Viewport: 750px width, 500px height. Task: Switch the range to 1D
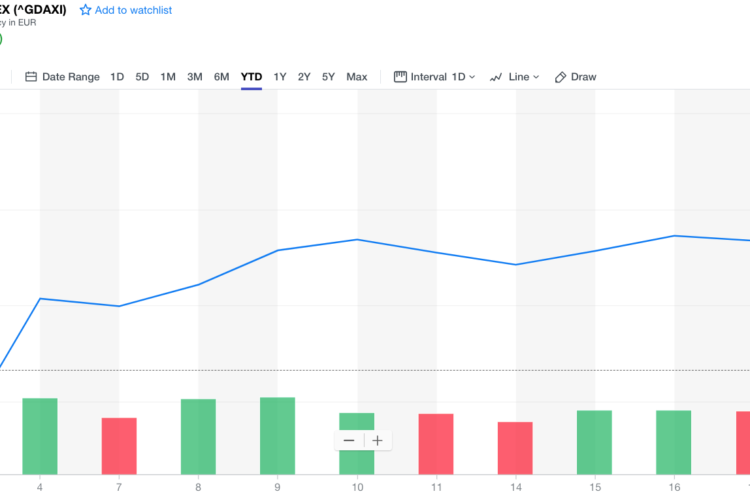click(x=117, y=77)
